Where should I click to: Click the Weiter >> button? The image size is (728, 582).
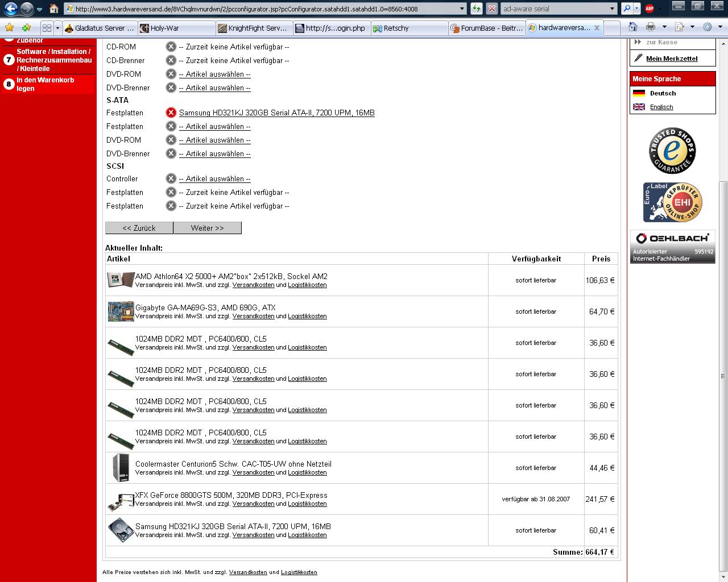point(208,228)
